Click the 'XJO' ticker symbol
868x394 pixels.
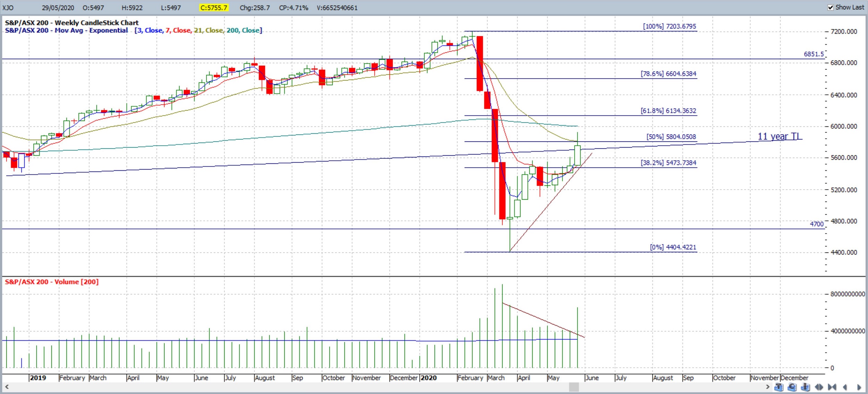coord(8,8)
